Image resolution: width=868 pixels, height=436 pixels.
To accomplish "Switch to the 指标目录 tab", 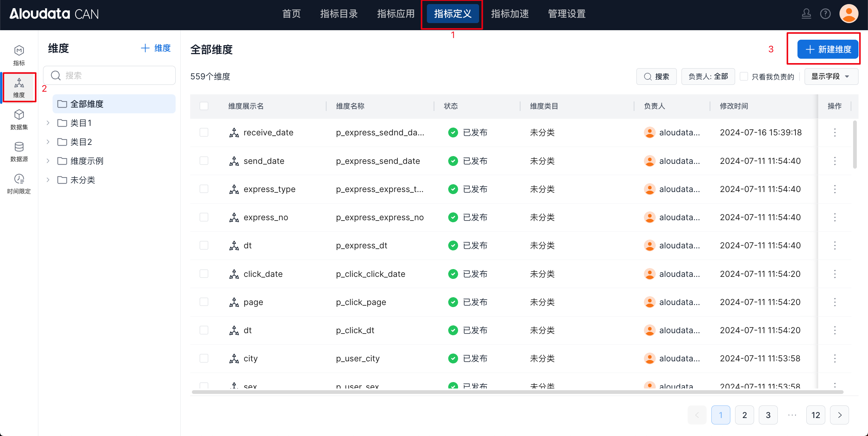I will pyautogui.click(x=339, y=14).
